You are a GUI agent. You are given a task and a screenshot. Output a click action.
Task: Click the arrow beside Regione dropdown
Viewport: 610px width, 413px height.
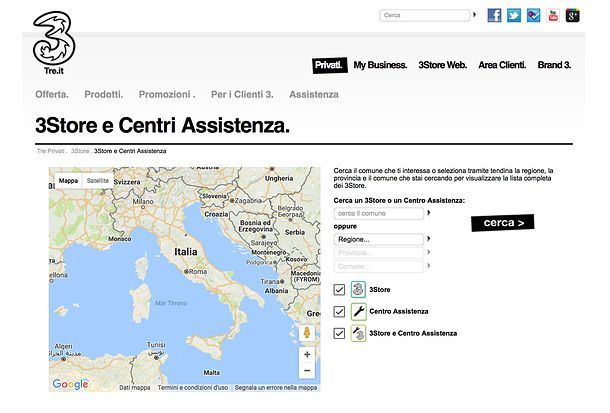[428, 238]
